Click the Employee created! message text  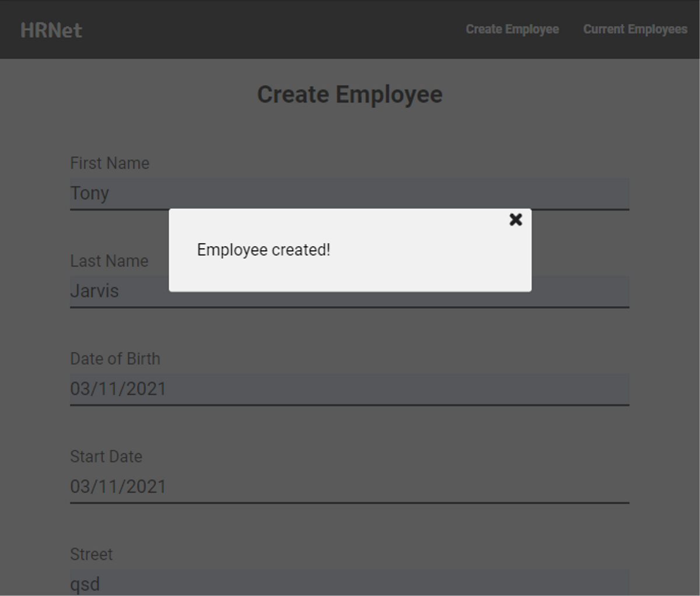click(264, 250)
